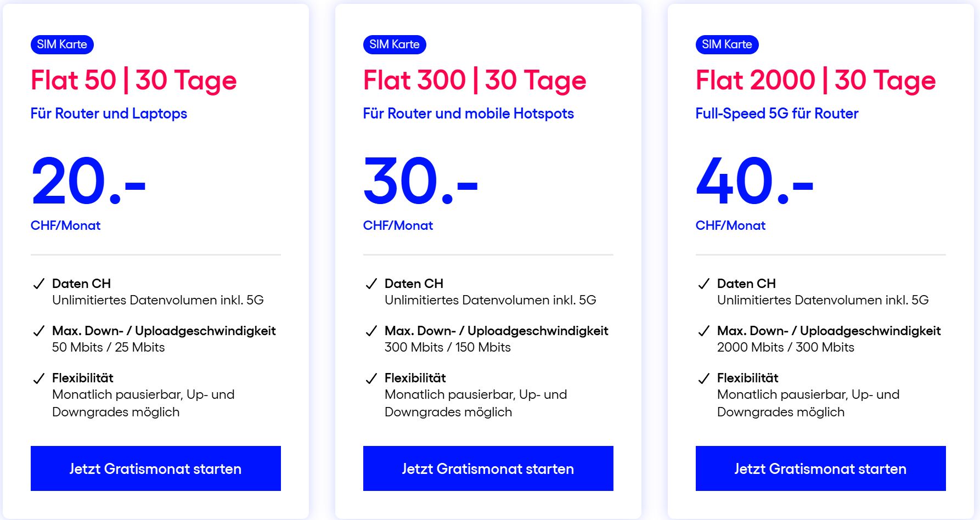
Task: Click Daten CH checkmark in Flat 2000 card
Action: pos(704,284)
